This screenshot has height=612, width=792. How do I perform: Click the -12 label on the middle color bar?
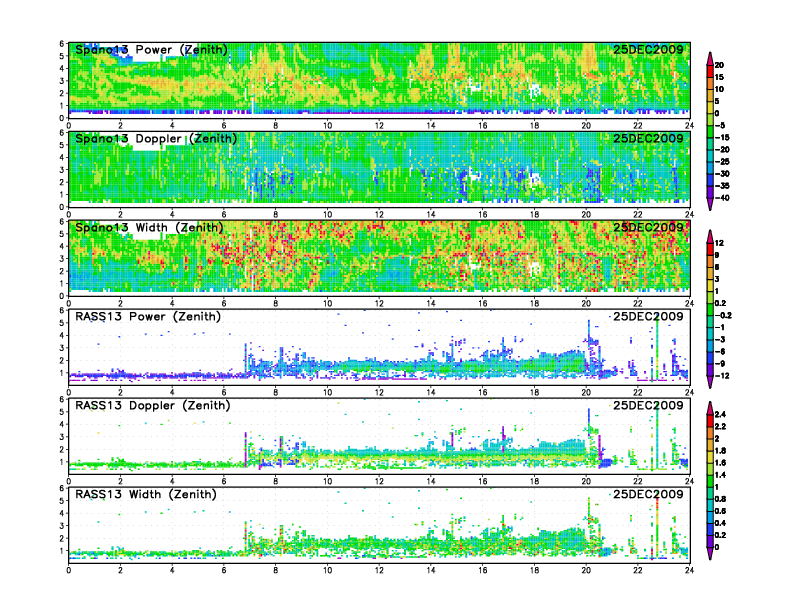tap(722, 376)
